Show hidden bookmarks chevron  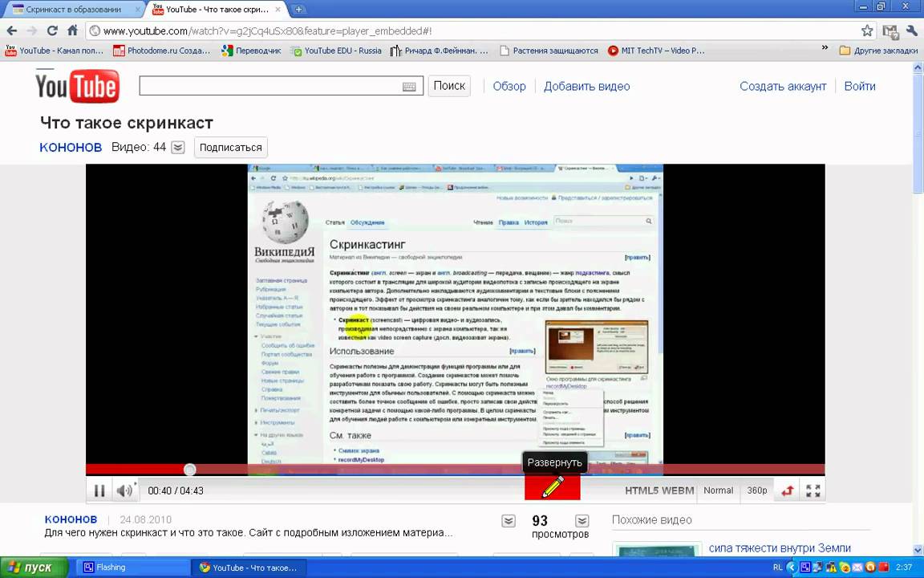pyautogui.click(x=825, y=48)
